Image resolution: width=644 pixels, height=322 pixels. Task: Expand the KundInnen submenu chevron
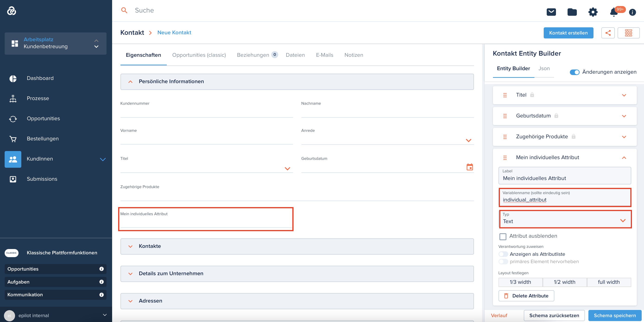pos(103,159)
